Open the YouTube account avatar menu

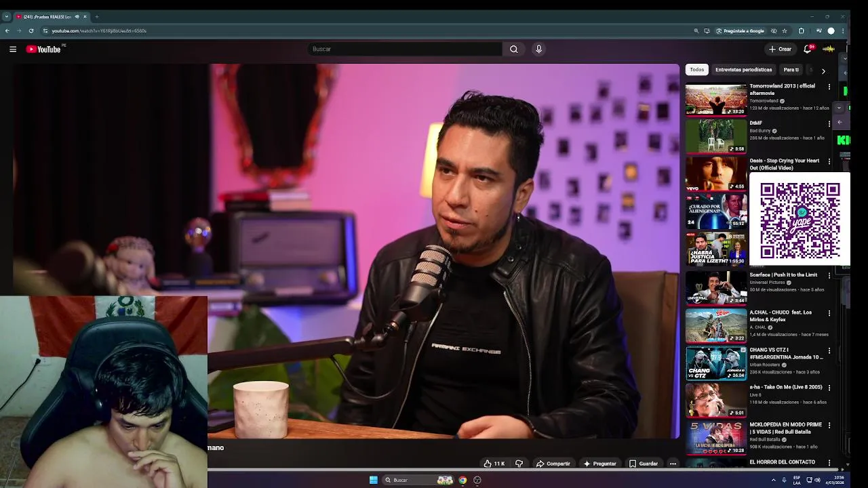[x=828, y=49]
